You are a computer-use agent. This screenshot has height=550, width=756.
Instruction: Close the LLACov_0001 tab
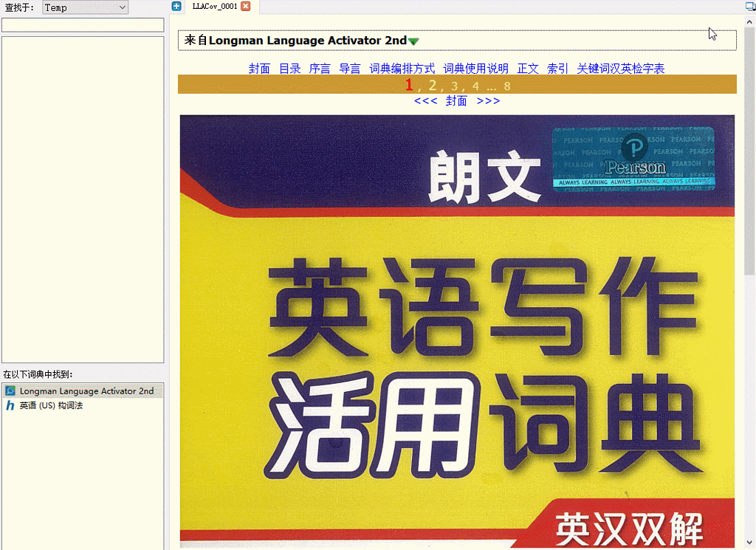click(x=246, y=6)
